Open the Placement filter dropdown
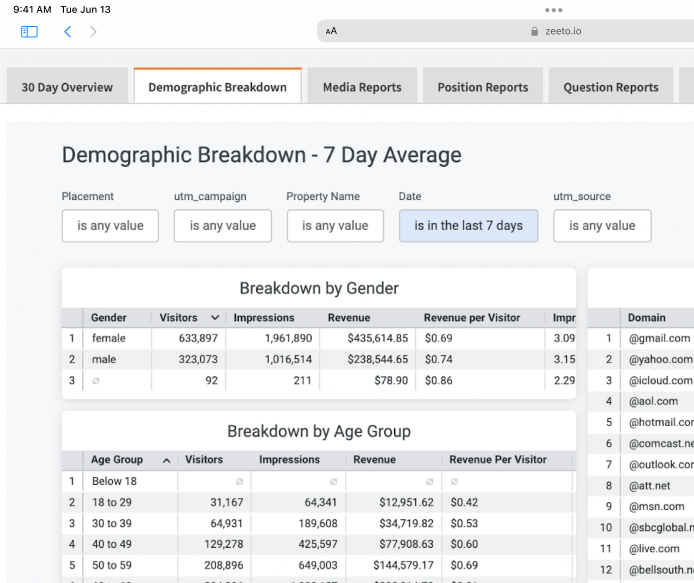 110,226
